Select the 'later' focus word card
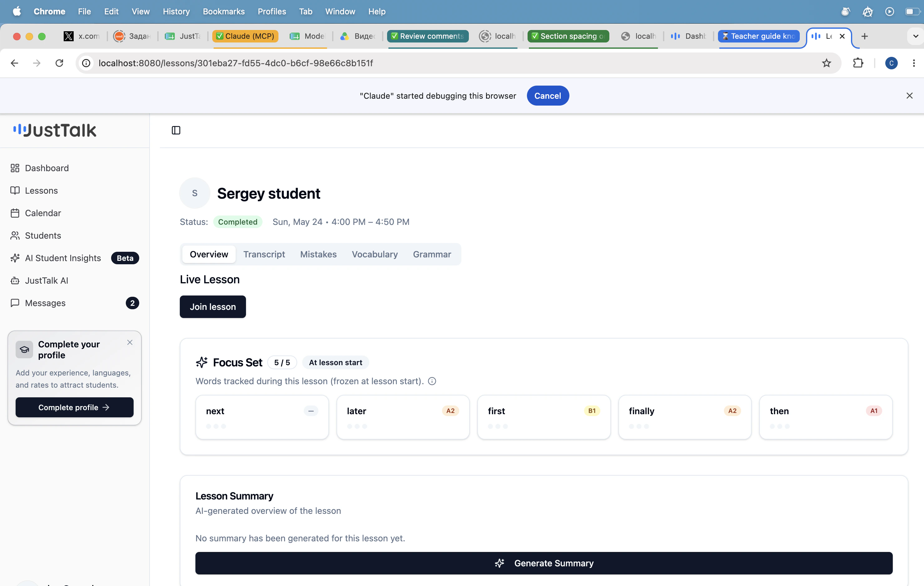The height and width of the screenshot is (586, 924). tap(403, 417)
